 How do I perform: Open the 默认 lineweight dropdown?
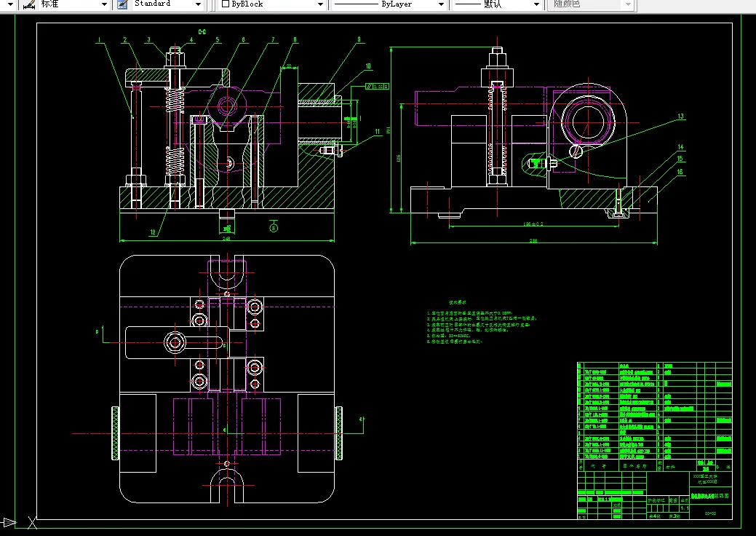pos(536,4)
